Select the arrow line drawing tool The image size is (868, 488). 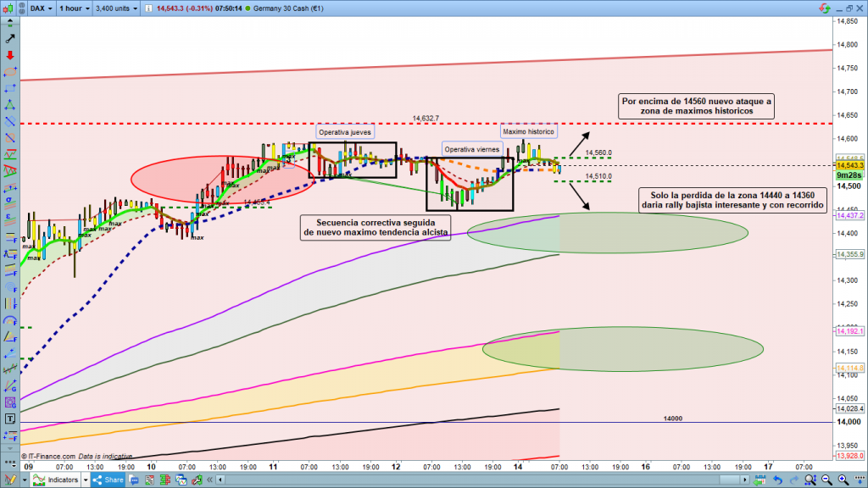click(x=10, y=39)
